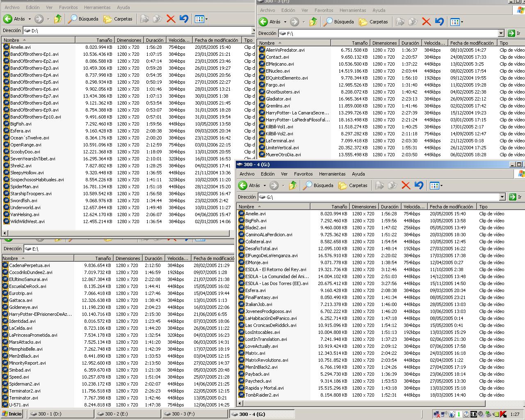Select SevenYearsInTibet.avi file
This screenshot has height=420, width=525.
pyautogui.click(x=32, y=159)
